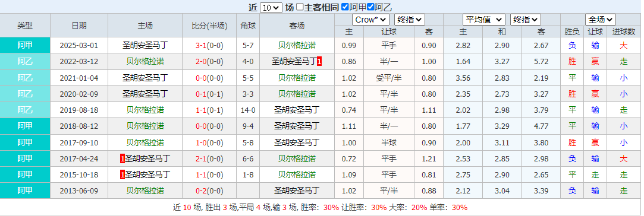Viewport: 644px width, 216px height.
Task: Click 贝尔格拉诺 home team in 2013-06-09 row
Action: pyautogui.click(x=145, y=191)
